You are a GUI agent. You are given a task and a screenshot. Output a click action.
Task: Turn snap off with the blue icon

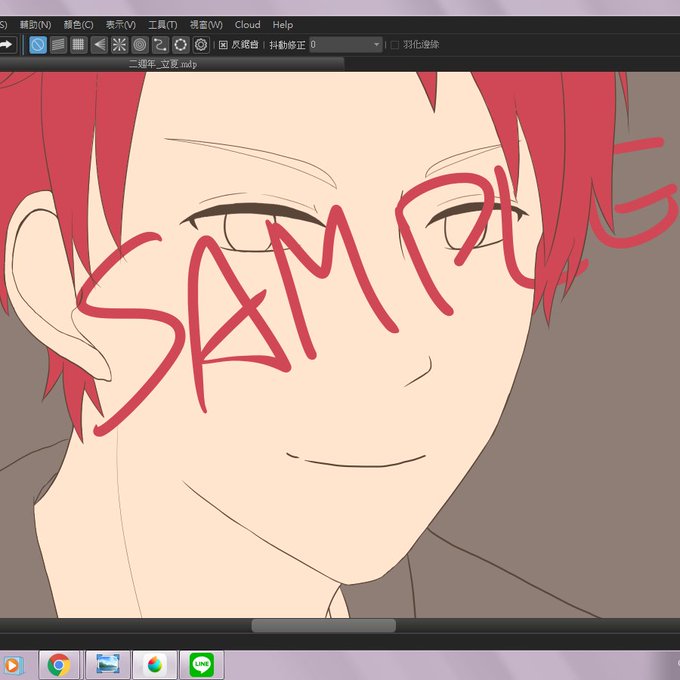tap(38, 45)
